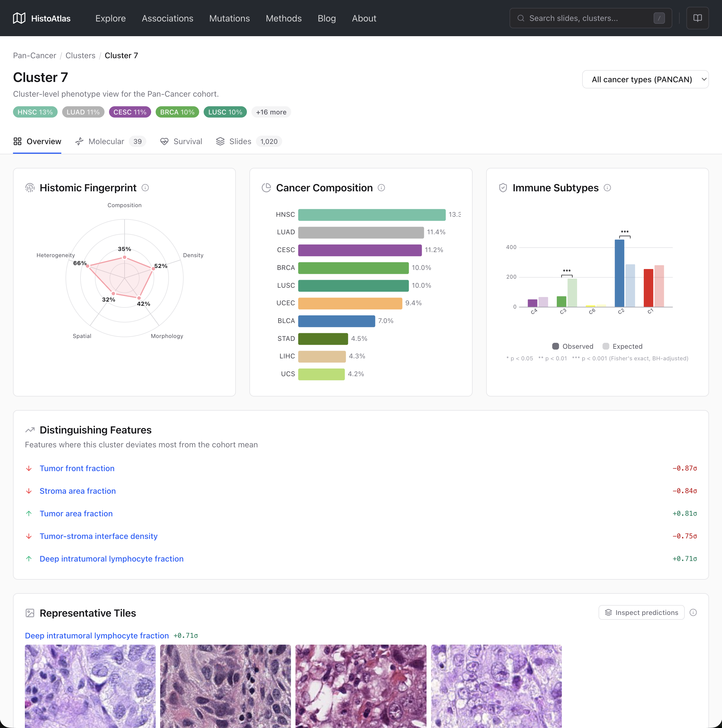The width and height of the screenshot is (722, 728).
Task: Click the Observed legend color swatch
Action: point(556,346)
